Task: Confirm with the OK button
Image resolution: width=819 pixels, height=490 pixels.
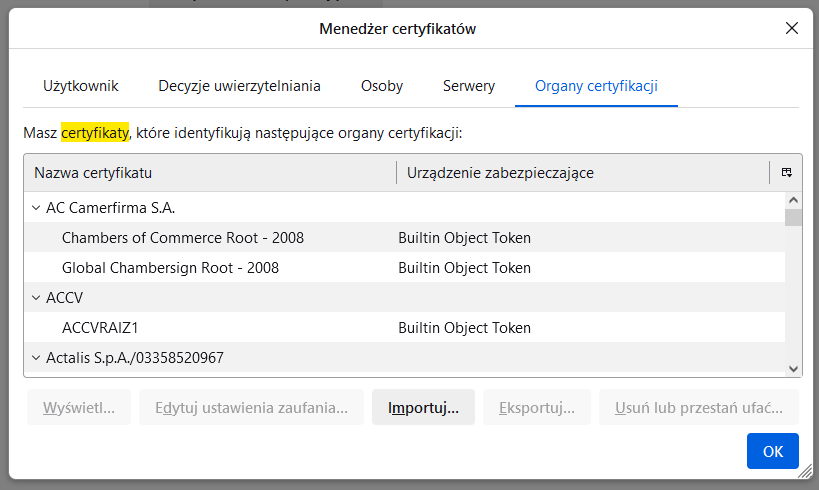Action: pyautogui.click(x=772, y=451)
